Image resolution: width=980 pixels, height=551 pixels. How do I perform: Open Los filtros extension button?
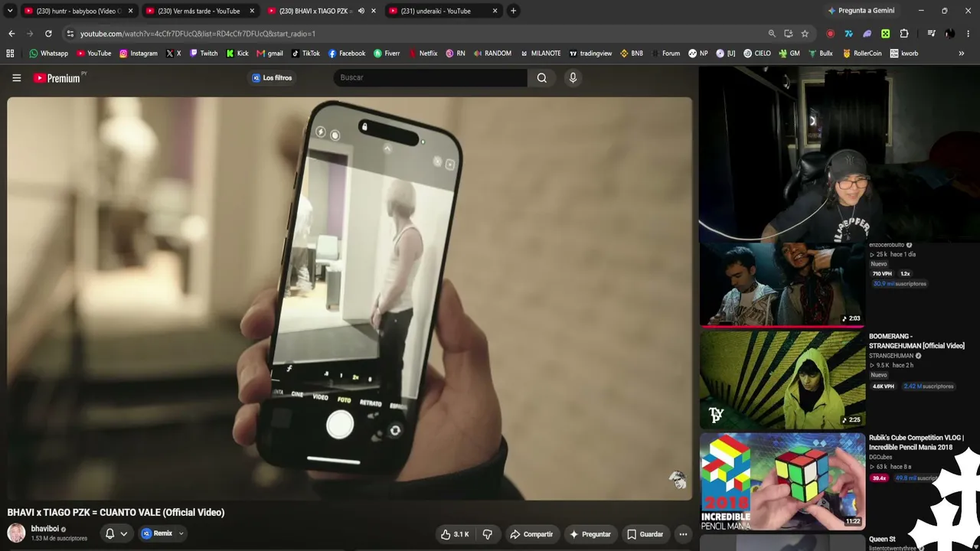272,77
